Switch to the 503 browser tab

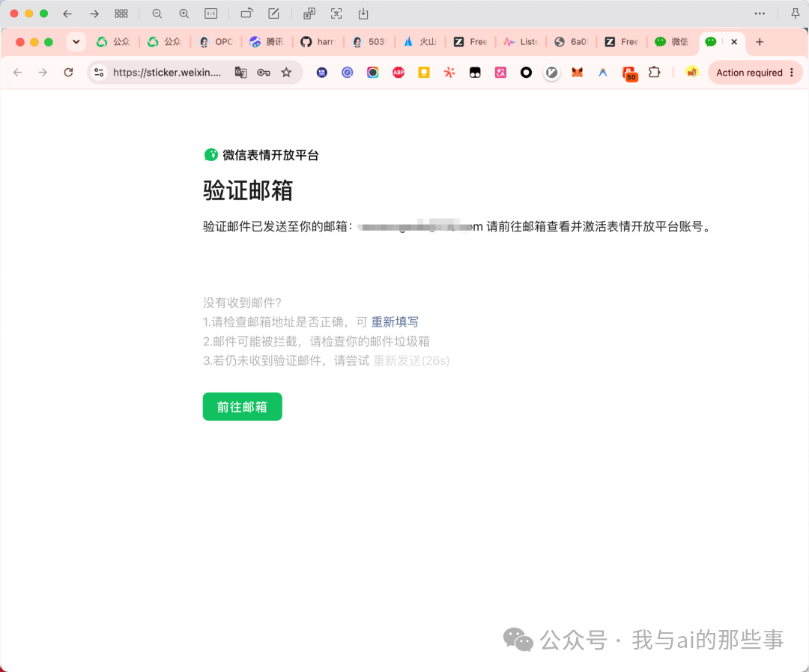pos(369,42)
